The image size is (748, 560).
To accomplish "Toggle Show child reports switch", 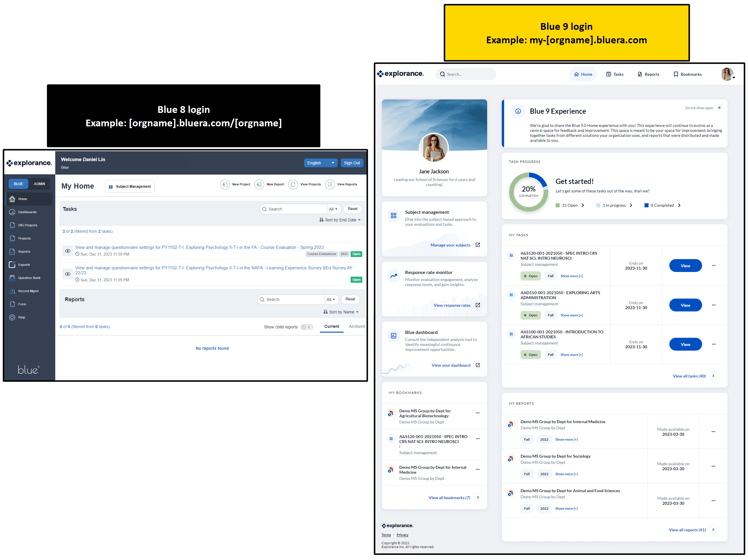I will click(307, 327).
